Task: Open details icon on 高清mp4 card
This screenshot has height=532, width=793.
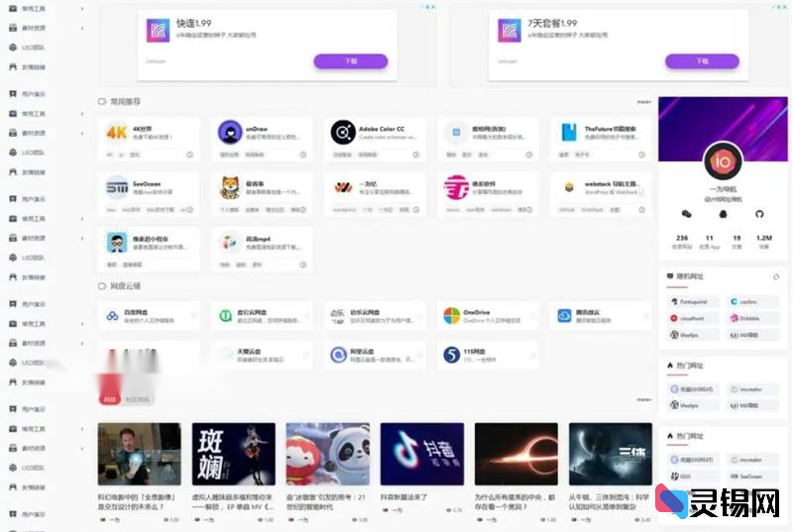Action: (303, 265)
